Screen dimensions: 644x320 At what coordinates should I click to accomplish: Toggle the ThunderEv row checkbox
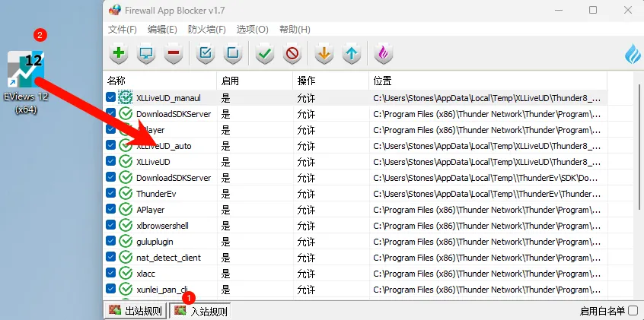click(110, 193)
